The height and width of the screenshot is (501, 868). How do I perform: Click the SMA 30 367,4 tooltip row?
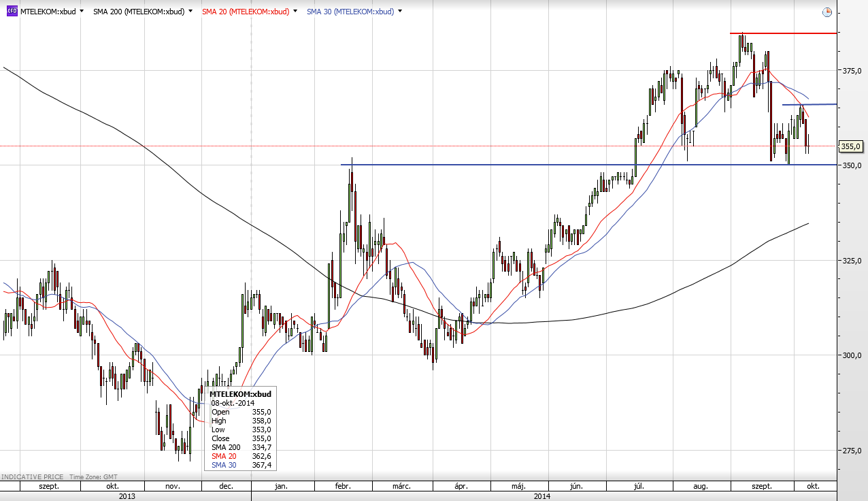(241, 465)
